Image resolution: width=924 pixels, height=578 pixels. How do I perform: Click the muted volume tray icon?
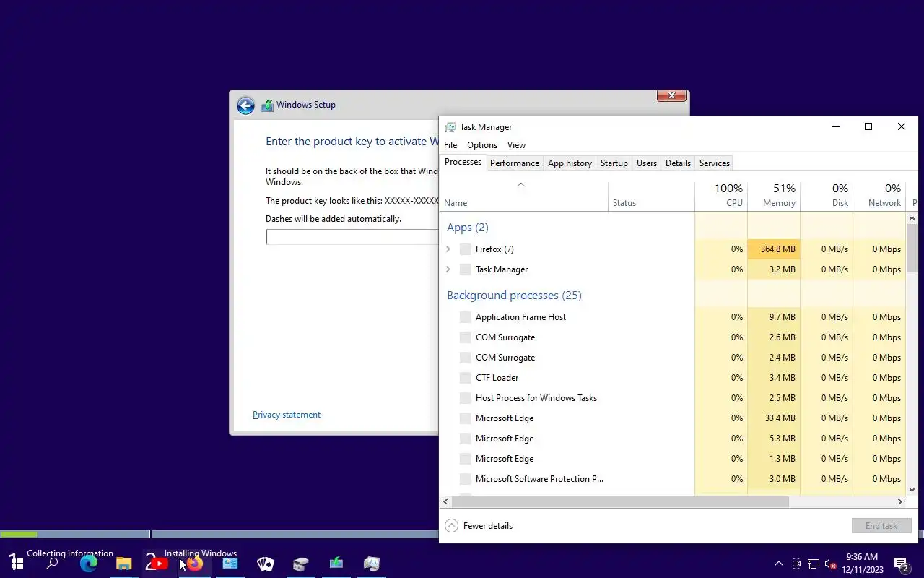click(x=831, y=564)
